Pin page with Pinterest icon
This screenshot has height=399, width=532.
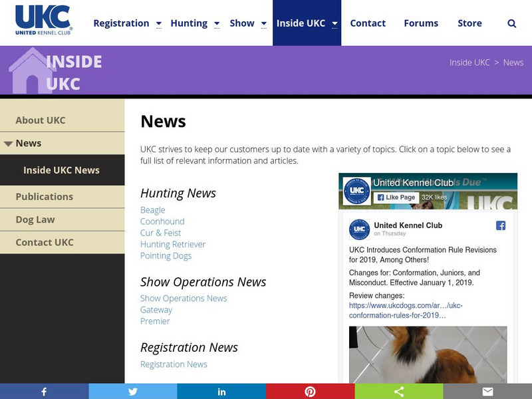(310, 392)
